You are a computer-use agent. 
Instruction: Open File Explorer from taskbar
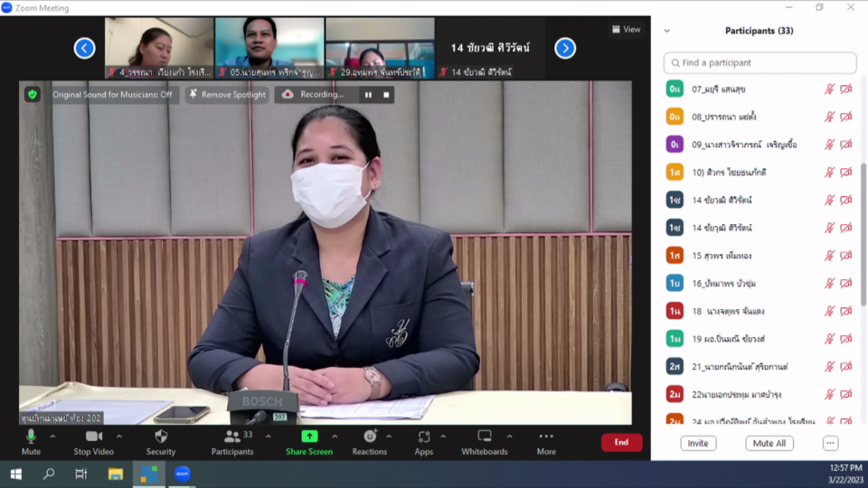pyautogui.click(x=115, y=474)
